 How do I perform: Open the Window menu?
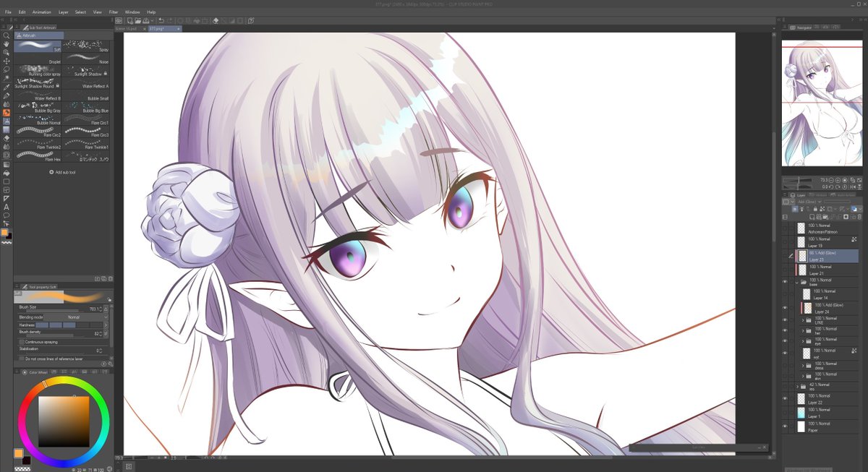132,12
